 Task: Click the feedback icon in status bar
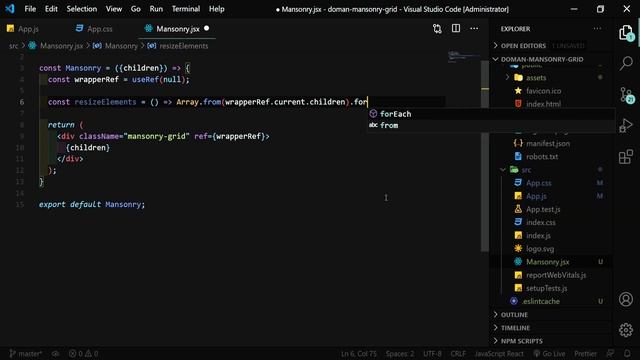tap(610, 353)
